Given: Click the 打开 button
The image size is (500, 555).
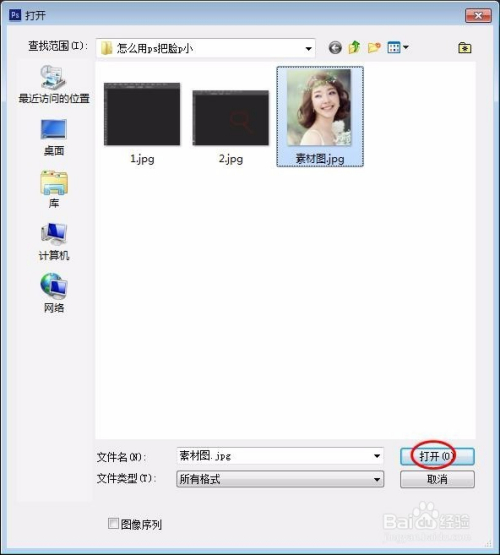Looking at the screenshot, I should point(437,456).
